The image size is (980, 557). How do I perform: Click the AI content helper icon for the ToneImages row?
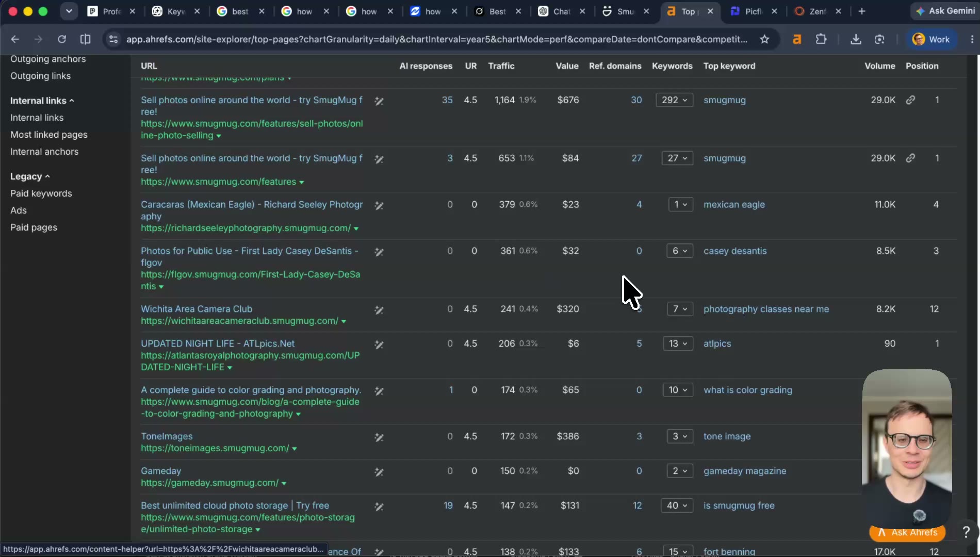tap(379, 437)
